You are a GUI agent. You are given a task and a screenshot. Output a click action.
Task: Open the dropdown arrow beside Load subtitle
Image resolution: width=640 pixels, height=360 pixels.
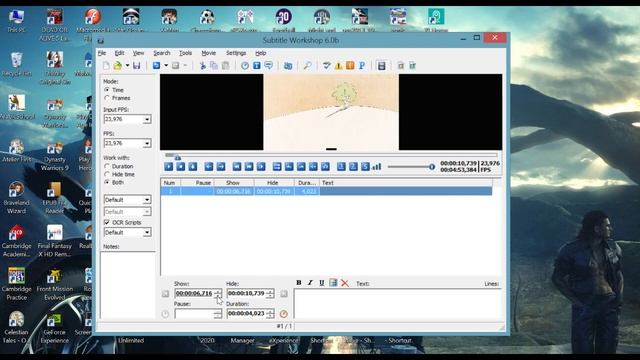[127, 66]
